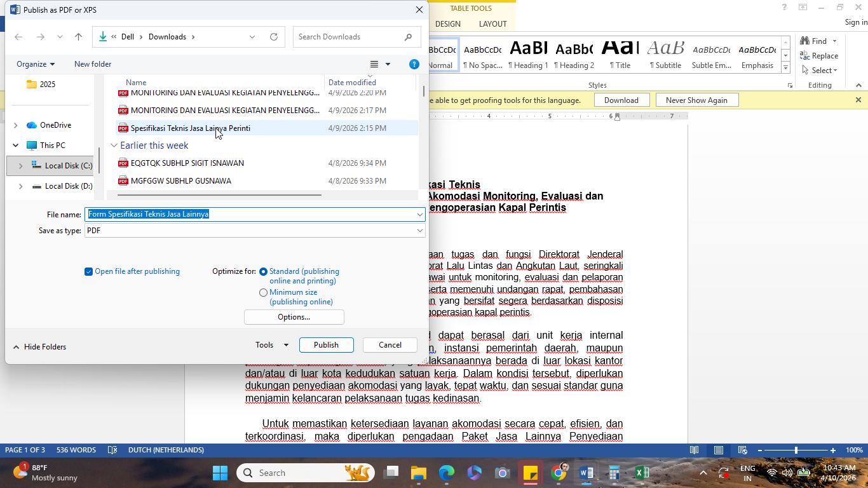Expand the OneDrive tree node
The height and width of the screenshot is (488, 868).
point(15,125)
